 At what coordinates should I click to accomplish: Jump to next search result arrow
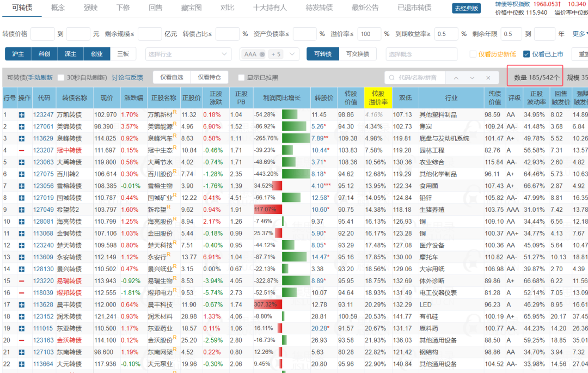coord(472,78)
